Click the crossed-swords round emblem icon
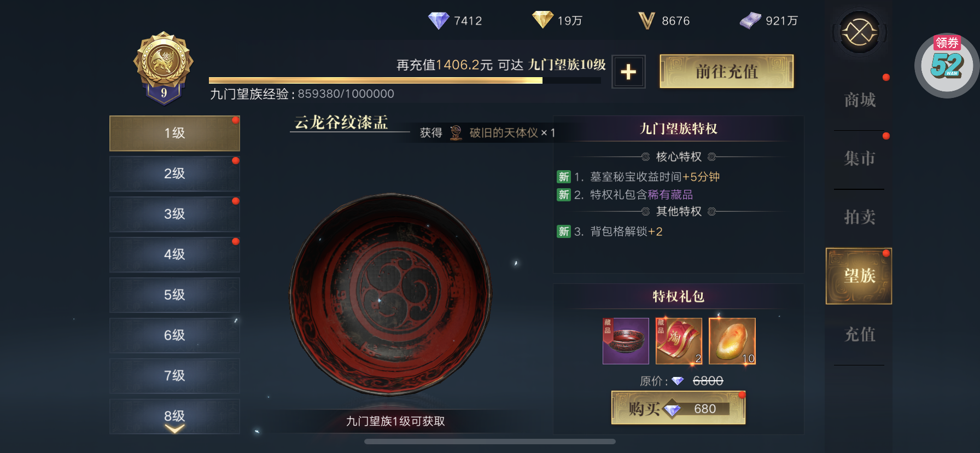The height and width of the screenshot is (453, 980). tap(859, 33)
